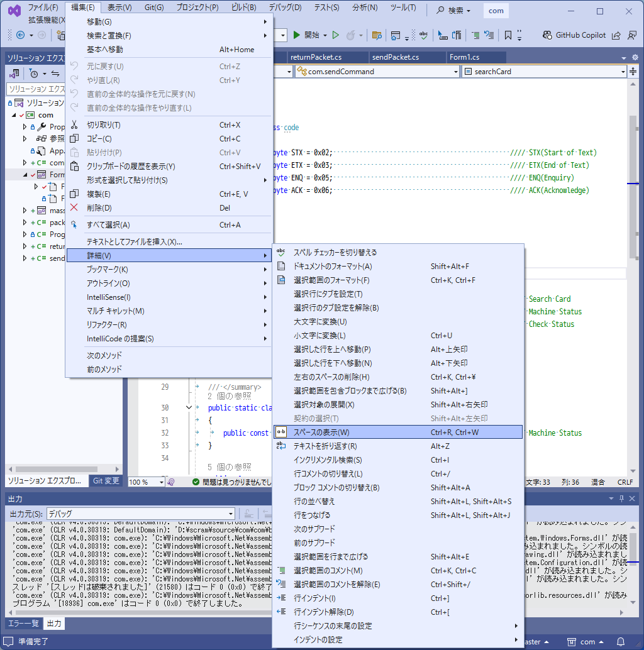Click the line unindent icon in submenu

coord(281,612)
